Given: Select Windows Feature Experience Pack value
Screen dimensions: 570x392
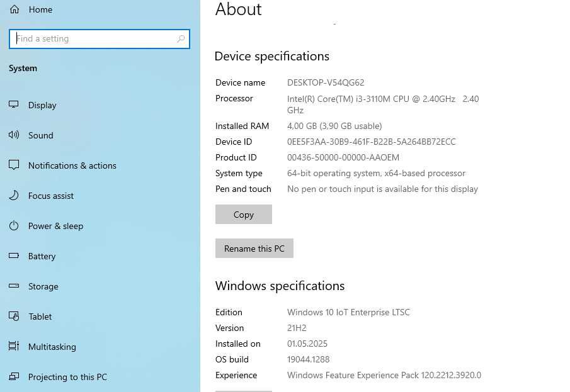Looking at the screenshot, I should pos(384,375).
